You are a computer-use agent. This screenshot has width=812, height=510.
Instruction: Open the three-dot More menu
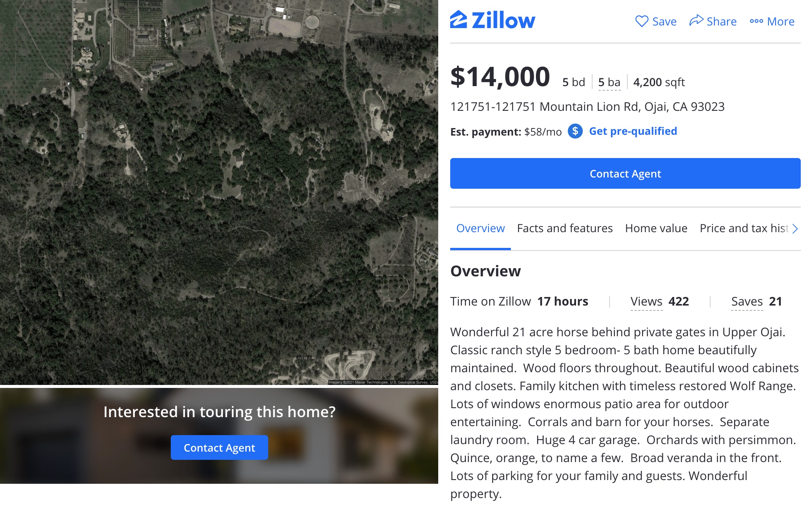click(x=756, y=21)
